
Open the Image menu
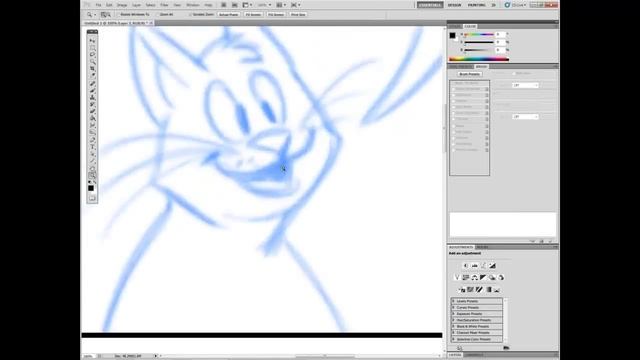pos(122,5)
